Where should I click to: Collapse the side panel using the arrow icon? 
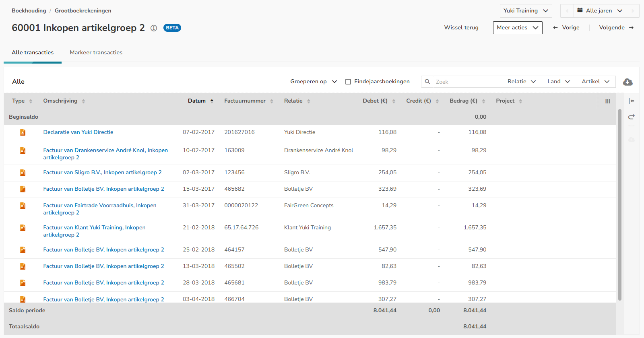point(631,101)
